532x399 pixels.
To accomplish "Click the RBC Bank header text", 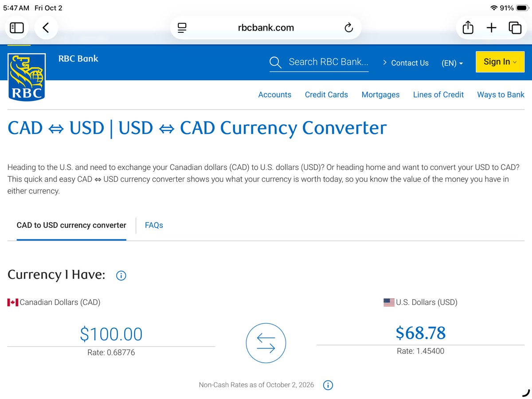I will 78,59.
